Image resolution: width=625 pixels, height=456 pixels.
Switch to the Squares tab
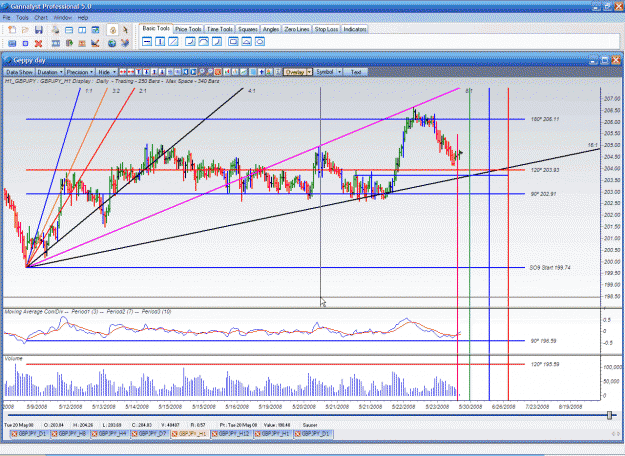[248, 29]
